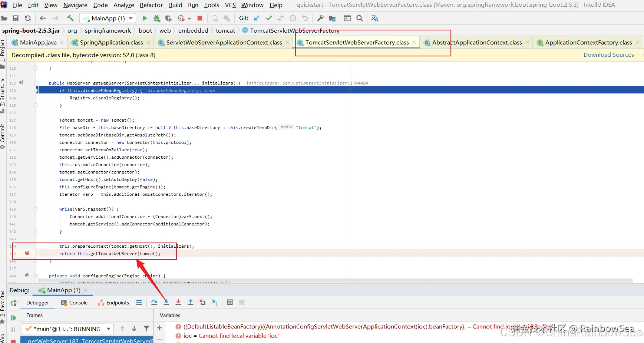Show execution point via the lines icon

click(x=139, y=303)
